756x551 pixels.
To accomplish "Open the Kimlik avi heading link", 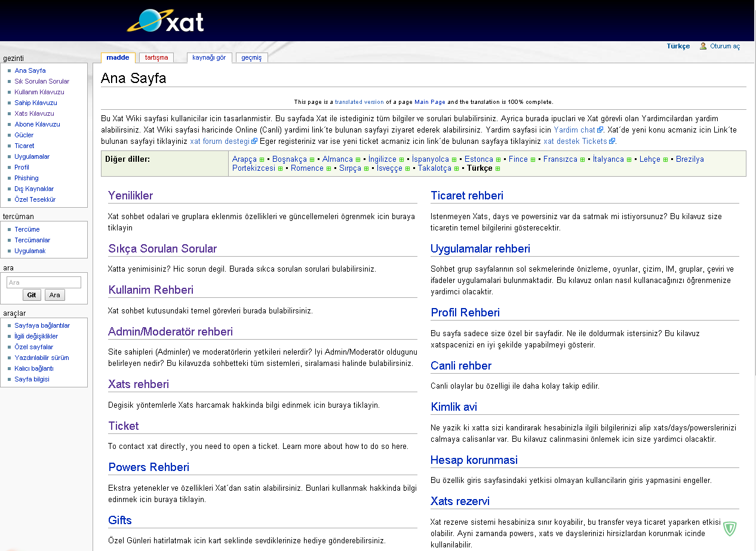I will click(454, 407).
